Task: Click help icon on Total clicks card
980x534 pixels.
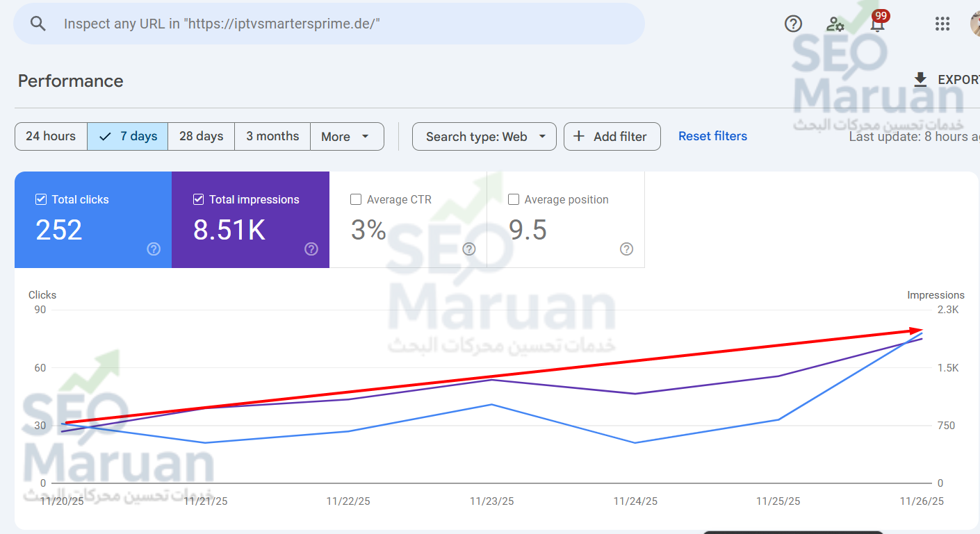Action: [x=154, y=249]
